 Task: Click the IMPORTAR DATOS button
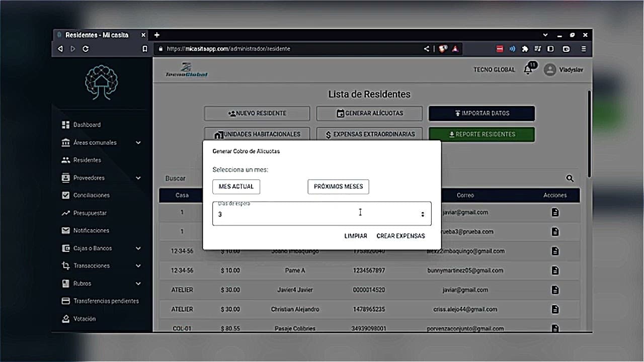[x=481, y=113]
